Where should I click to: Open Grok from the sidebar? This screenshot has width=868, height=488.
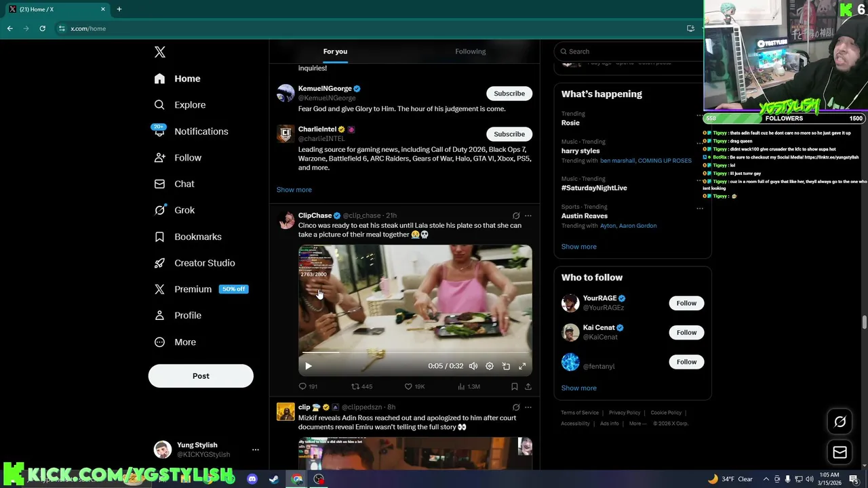[x=174, y=210]
